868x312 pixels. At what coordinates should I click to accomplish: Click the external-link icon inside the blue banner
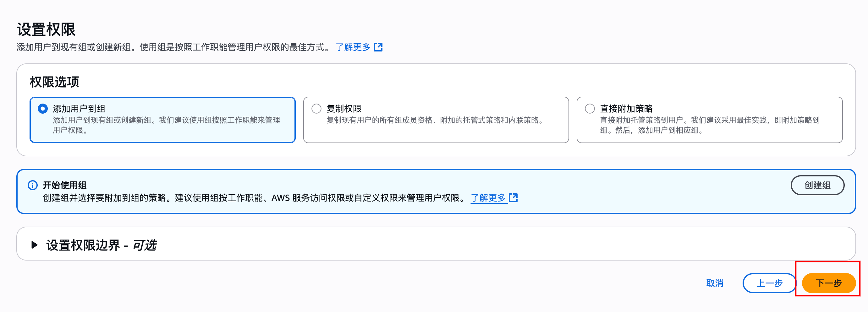pyautogui.click(x=513, y=198)
